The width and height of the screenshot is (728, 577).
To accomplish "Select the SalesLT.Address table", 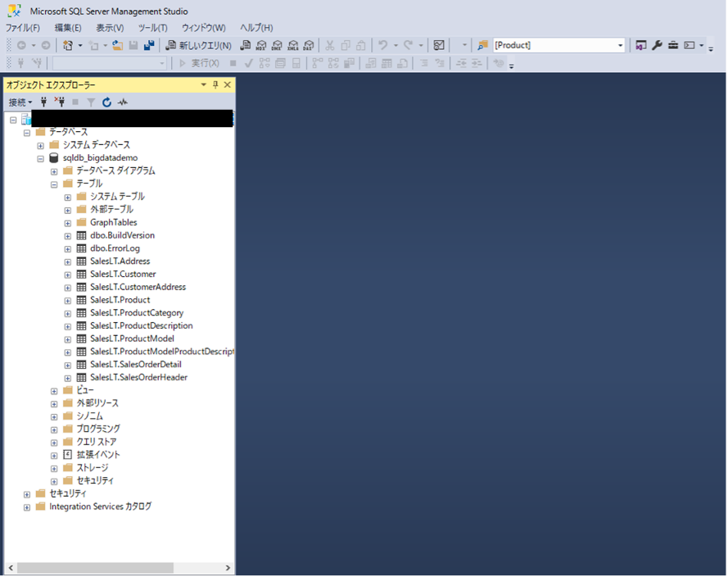I will click(x=120, y=261).
